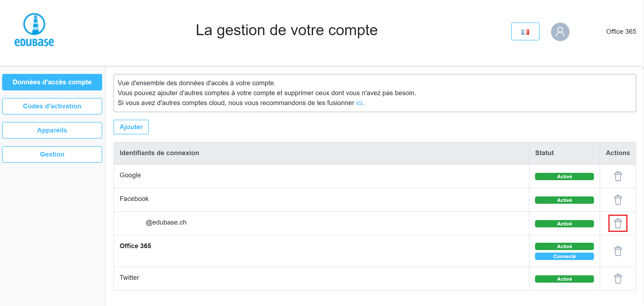
Task: Delete the Google login entry
Action: [x=618, y=176]
